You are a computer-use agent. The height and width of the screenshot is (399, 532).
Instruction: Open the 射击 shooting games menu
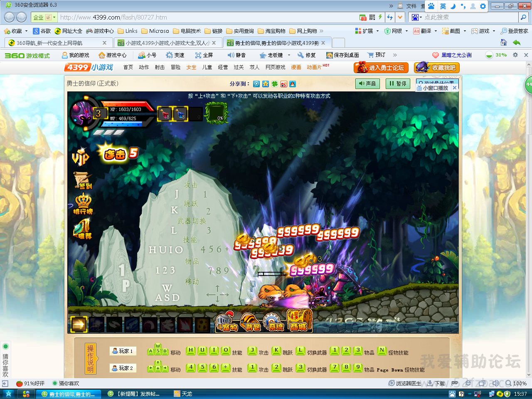160,67
